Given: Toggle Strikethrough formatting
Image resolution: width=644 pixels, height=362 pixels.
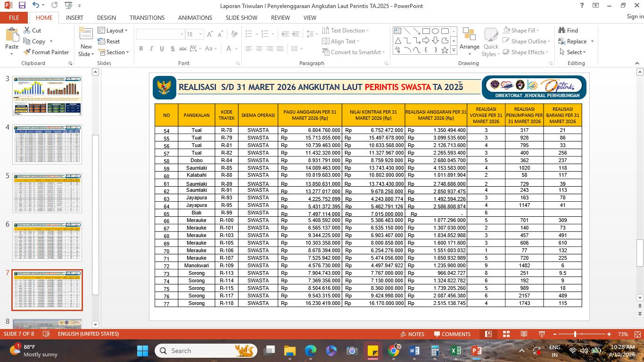Looking at the screenshot, I should pos(183,49).
